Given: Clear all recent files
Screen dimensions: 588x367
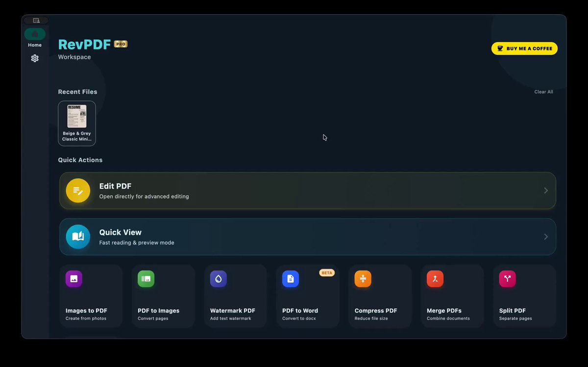Looking at the screenshot, I should tap(543, 92).
